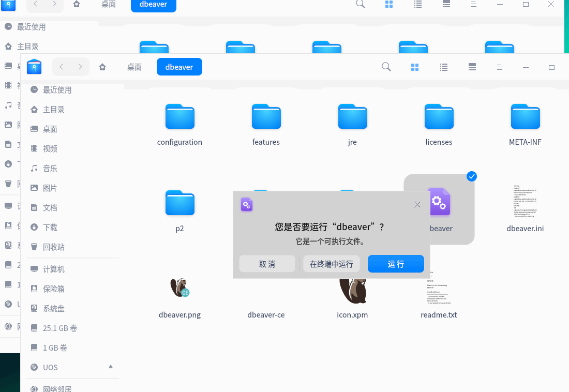Open the hamburger menu in front window
569x392 pixels.
pos(499,67)
